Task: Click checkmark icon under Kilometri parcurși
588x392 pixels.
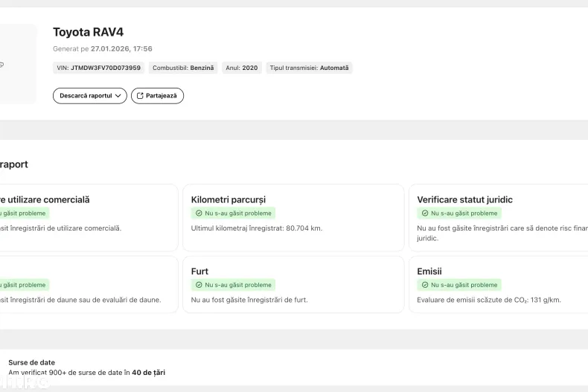Action: (x=199, y=213)
